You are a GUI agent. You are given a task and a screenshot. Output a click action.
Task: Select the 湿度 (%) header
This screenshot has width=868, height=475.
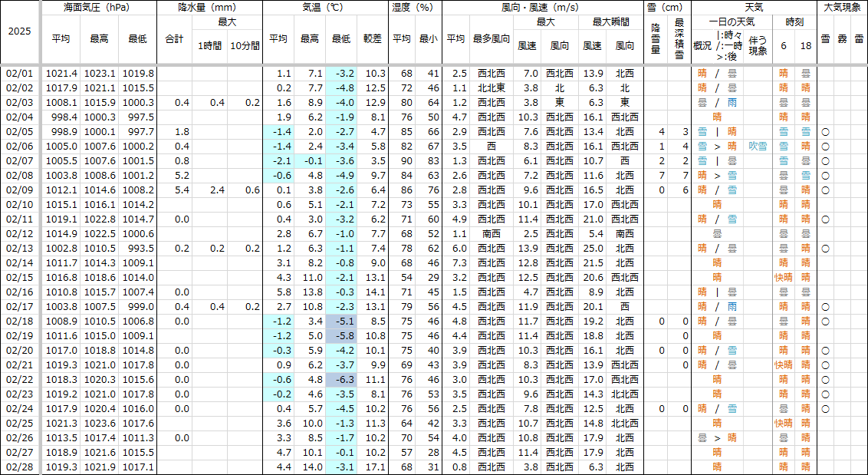pos(415,8)
